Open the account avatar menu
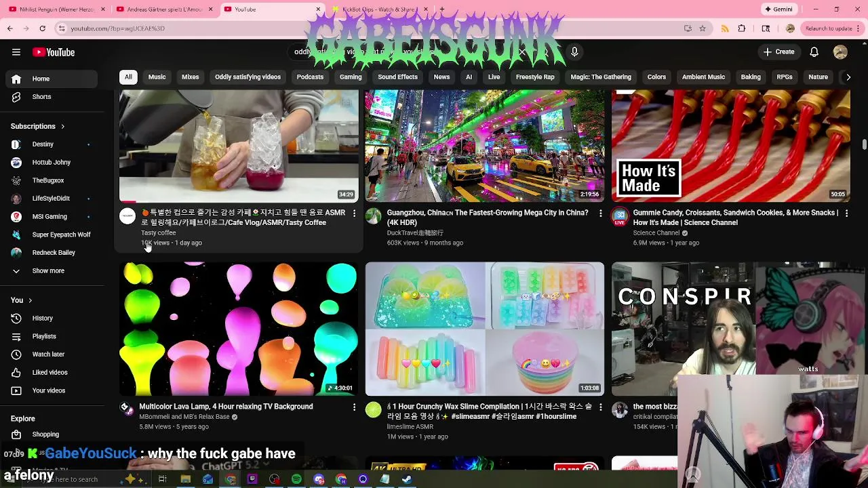 click(840, 52)
